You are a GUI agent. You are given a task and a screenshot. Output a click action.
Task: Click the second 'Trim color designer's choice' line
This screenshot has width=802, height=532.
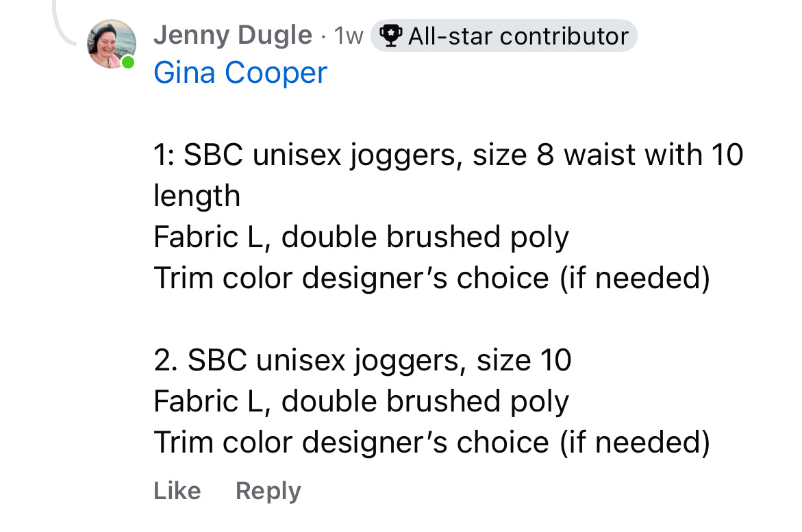click(431, 442)
